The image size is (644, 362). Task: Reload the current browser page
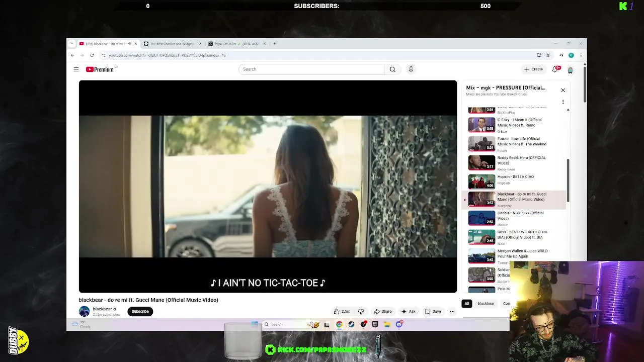click(x=92, y=55)
